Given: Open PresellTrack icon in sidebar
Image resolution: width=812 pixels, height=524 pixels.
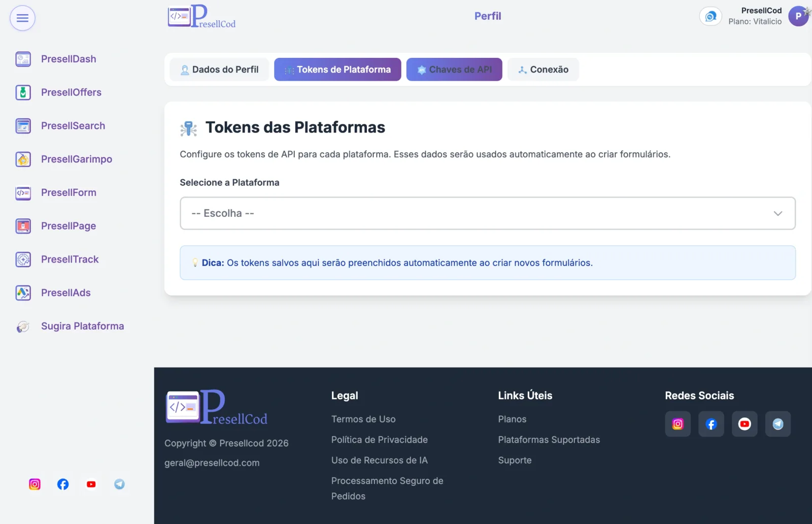Looking at the screenshot, I should click(x=23, y=259).
